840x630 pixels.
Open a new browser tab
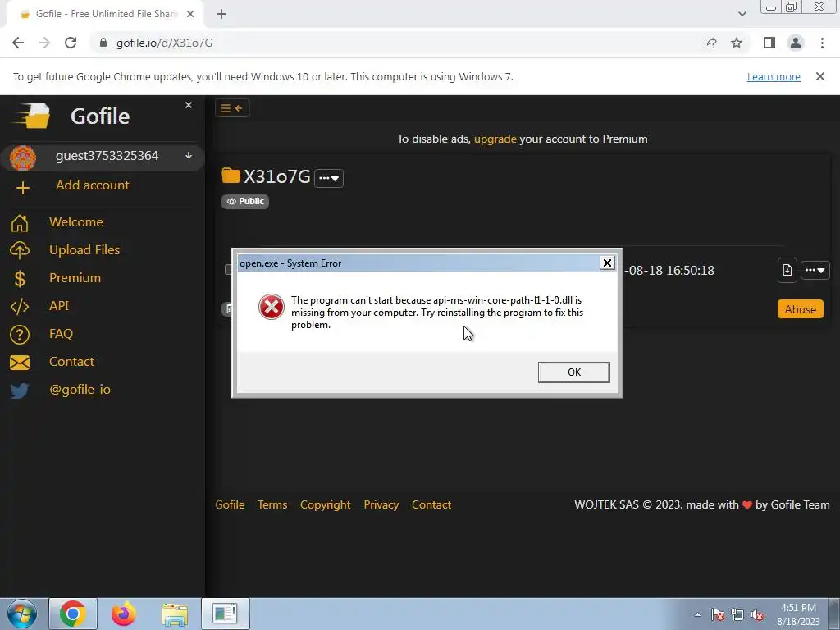coord(221,14)
